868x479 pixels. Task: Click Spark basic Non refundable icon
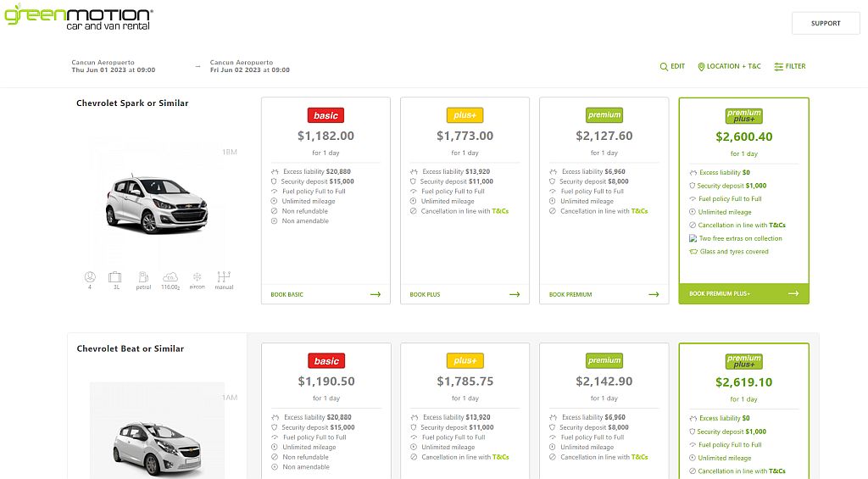tap(274, 211)
